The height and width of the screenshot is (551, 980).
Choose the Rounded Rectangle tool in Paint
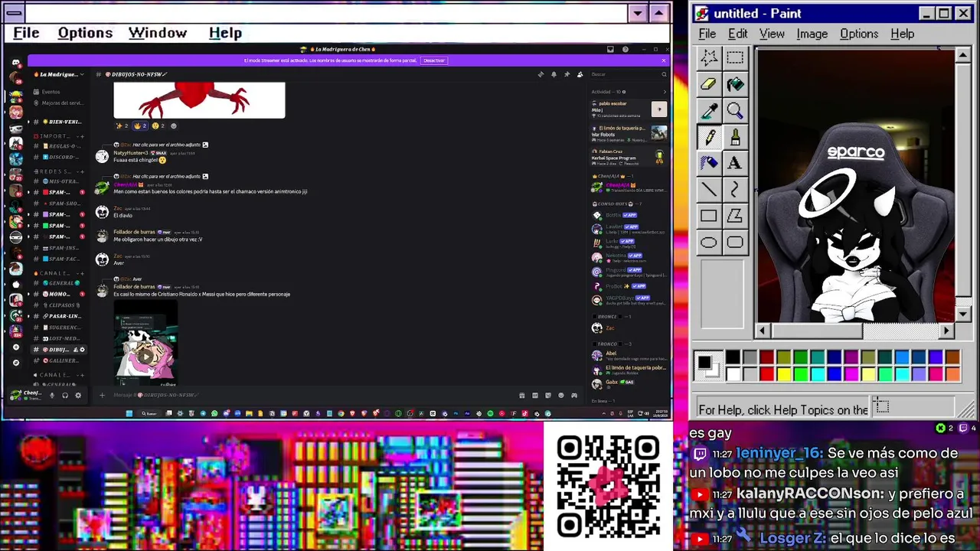735,243
